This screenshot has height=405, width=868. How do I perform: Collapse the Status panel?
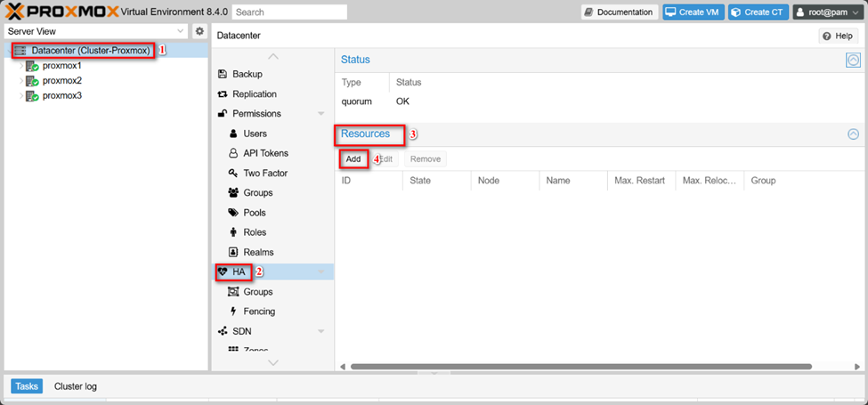point(853,61)
